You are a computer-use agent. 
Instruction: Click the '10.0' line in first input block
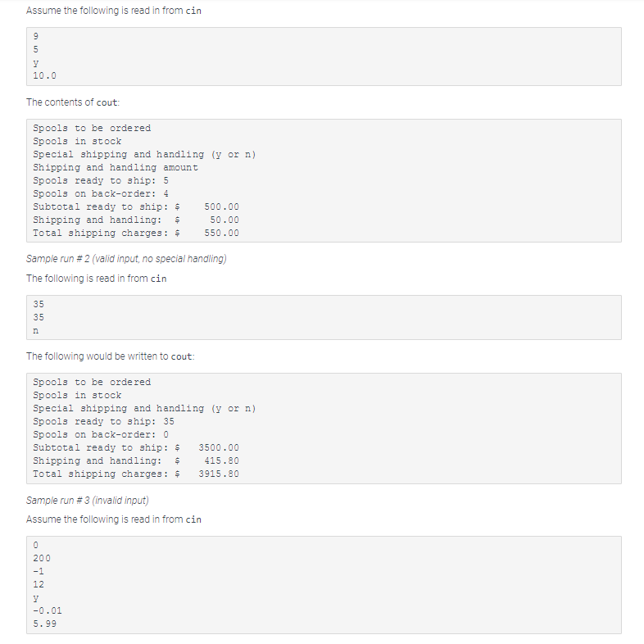click(x=43, y=75)
